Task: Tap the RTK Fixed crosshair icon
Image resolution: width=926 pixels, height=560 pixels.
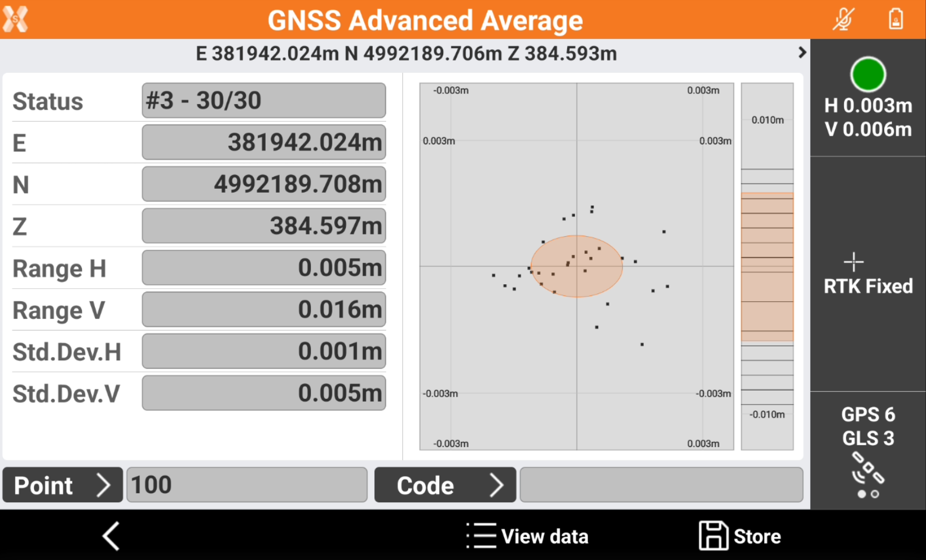Action: 853,262
